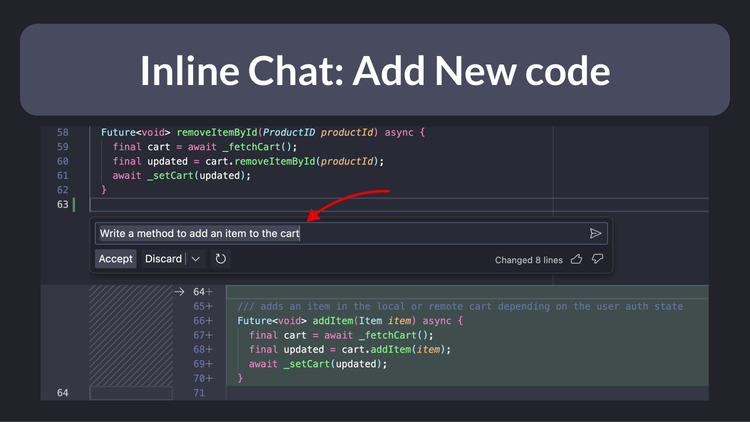Send the inline chat prompt
Image resolution: width=750 pixels, height=422 pixels.
pyautogui.click(x=595, y=233)
